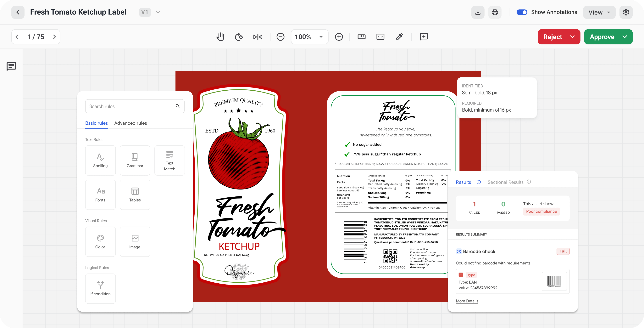Select the Rotate tool

click(x=239, y=37)
